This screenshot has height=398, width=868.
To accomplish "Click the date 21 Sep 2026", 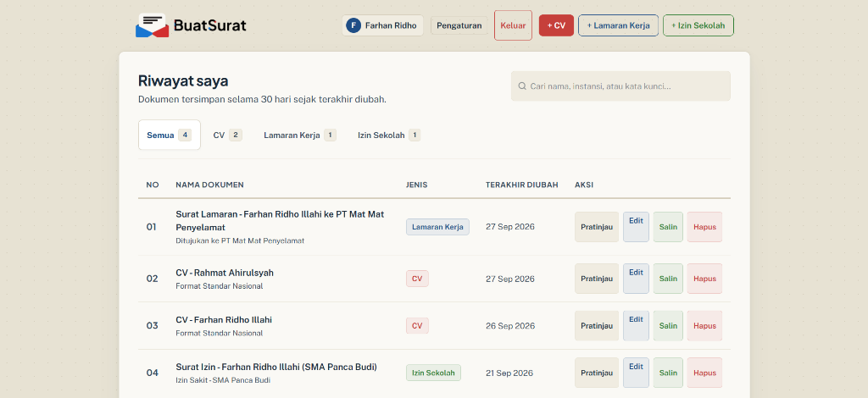I will pos(509,373).
